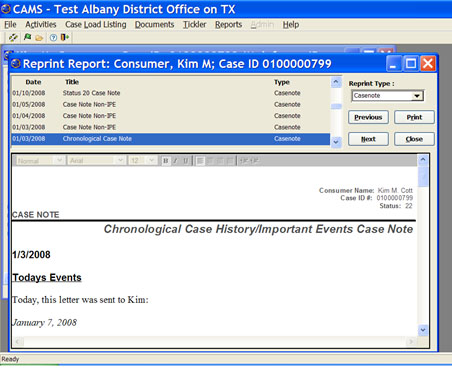
Task: Click the case list scrollbar thumb
Action: tap(336, 106)
